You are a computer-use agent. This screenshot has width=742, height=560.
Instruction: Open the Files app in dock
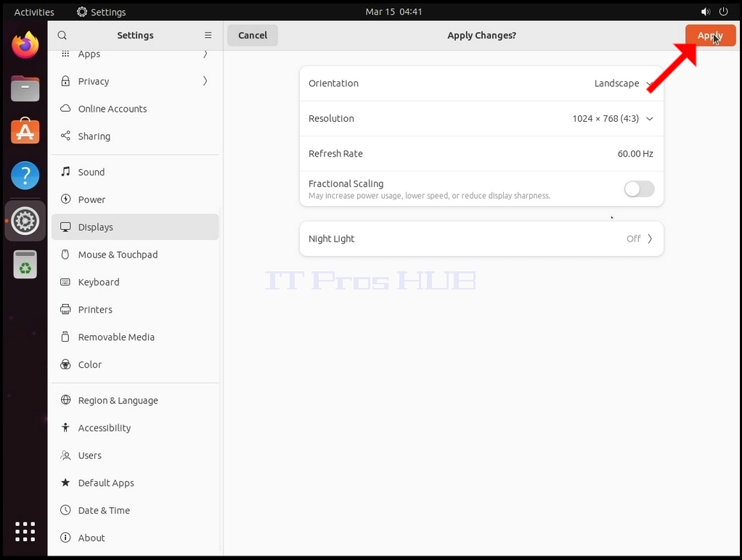(x=25, y=88)
